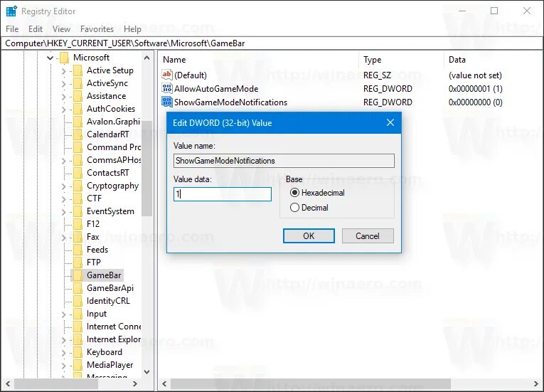
Task: Confirm the DWORD edit with OK
Action: point(309,236)
